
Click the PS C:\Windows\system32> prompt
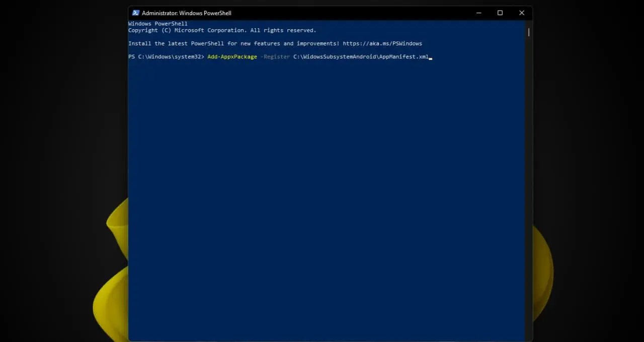167,57
